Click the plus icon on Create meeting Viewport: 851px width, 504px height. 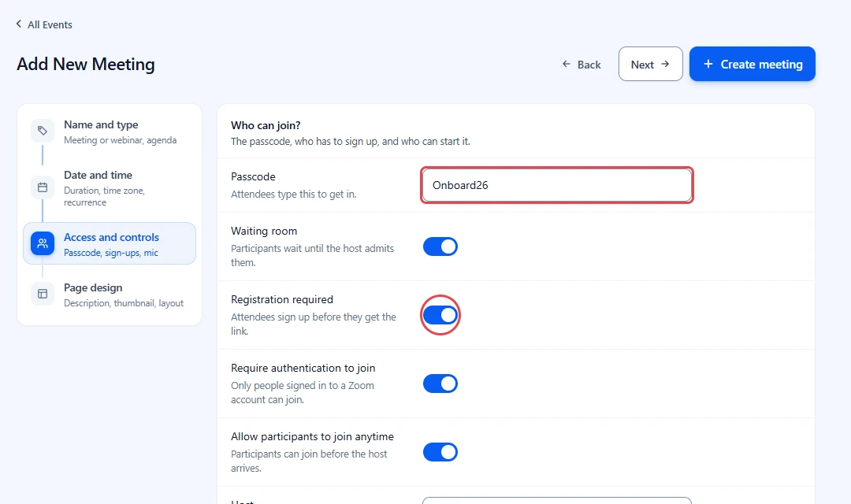point(708,64)
